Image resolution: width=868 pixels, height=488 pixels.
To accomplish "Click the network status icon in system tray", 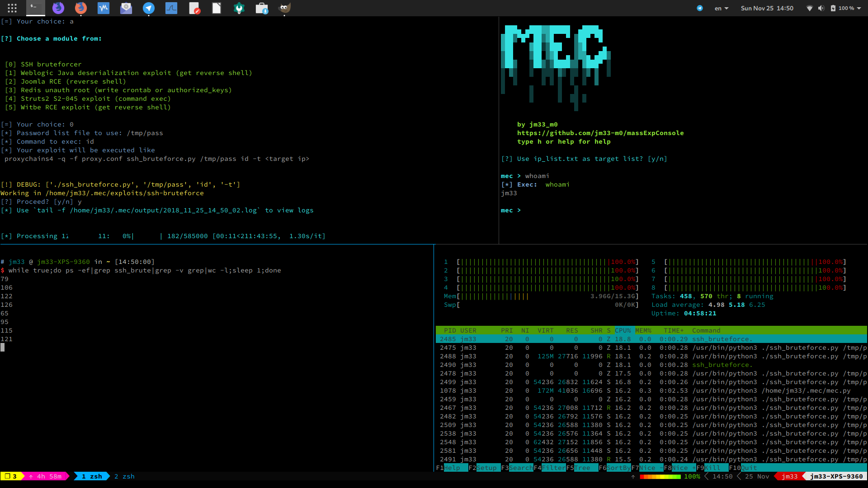I will click(809, 8).
